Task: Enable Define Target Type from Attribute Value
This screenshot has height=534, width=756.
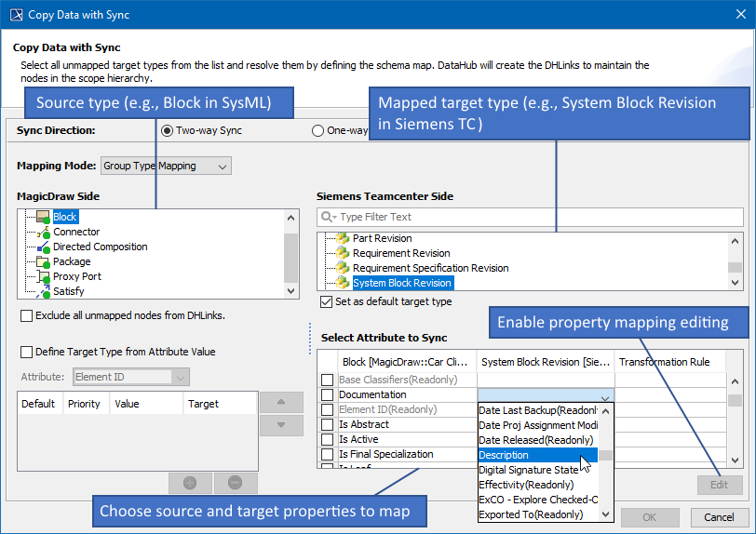Action: pos(26,352)
